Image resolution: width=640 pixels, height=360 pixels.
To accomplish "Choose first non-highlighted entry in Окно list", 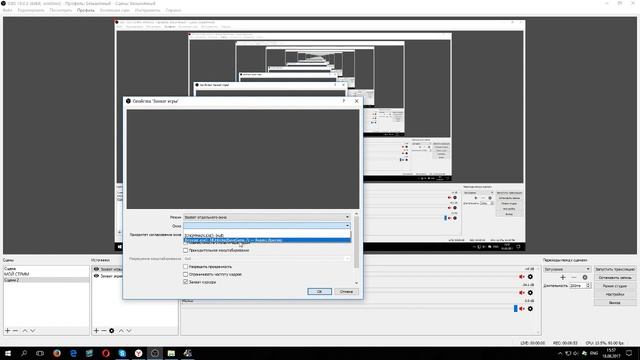I will [x=267, y=236].
